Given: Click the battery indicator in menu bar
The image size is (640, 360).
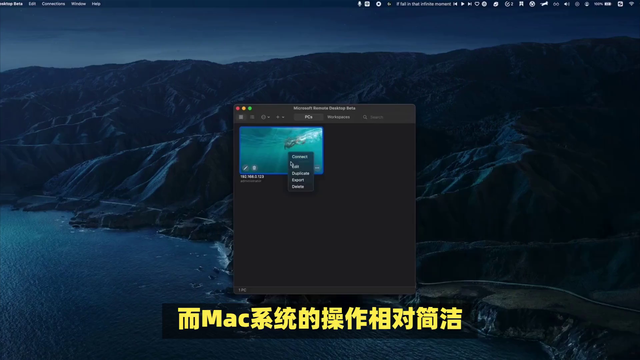Looking at the screenshot, I should tap(608, 4).
